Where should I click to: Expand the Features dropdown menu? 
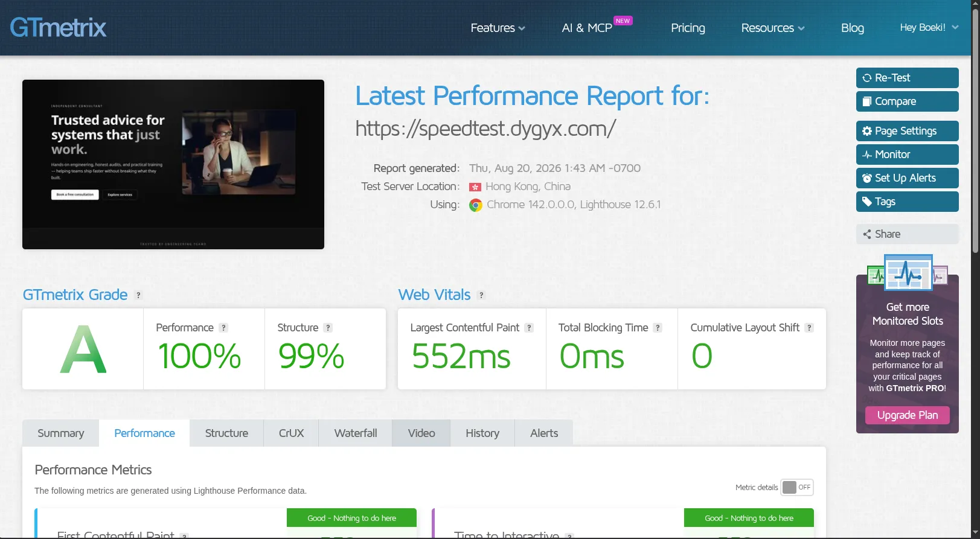click(498, 28)
